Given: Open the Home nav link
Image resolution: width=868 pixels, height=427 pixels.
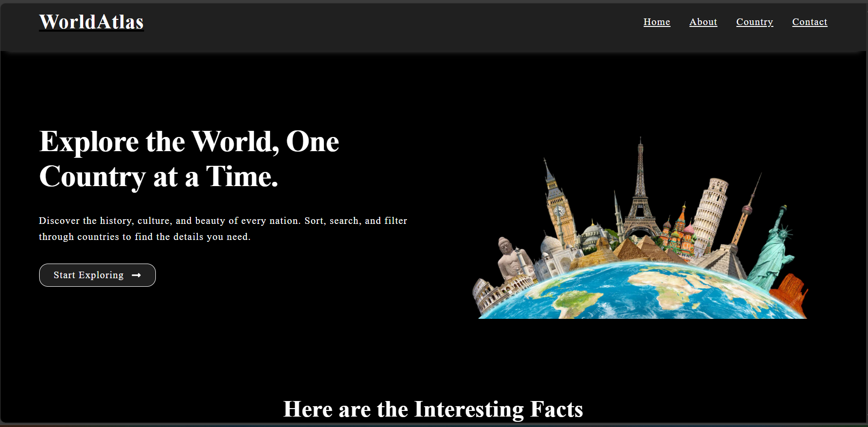Looking at the screenshot, I should 656,22.
